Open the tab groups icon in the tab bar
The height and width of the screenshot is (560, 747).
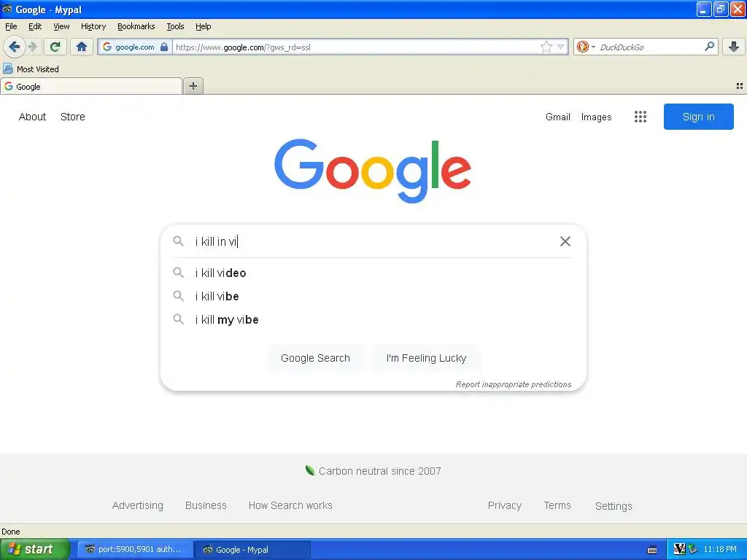[740, 86]
